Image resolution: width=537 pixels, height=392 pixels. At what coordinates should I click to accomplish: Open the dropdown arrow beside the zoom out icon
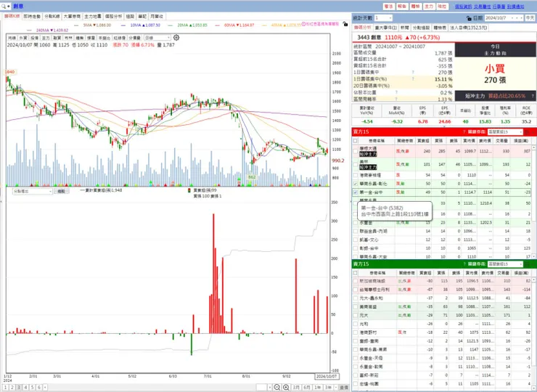point(270,387)
